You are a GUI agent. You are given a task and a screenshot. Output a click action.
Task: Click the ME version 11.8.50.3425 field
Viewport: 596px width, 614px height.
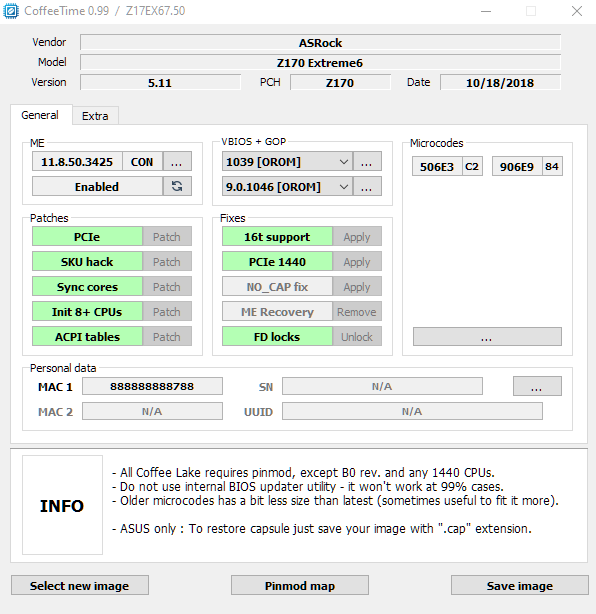coord(77,161)
